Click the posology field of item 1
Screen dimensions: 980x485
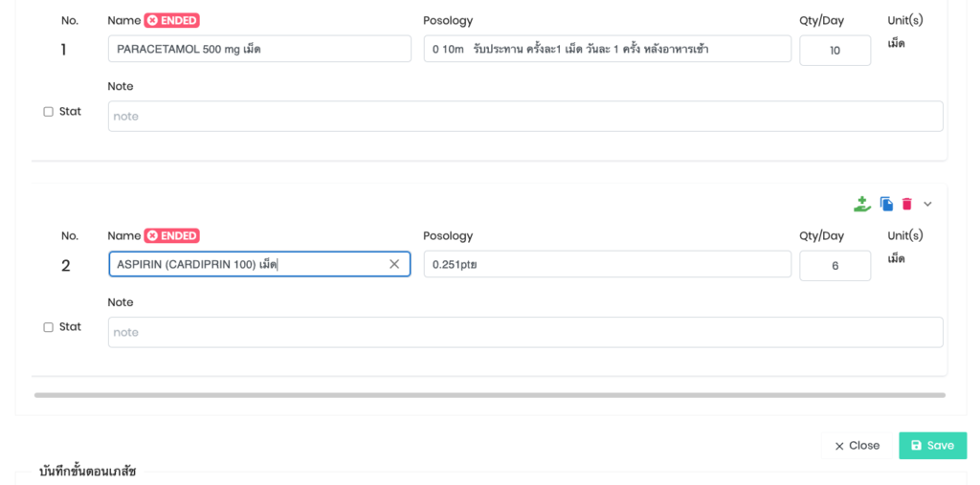607,49
